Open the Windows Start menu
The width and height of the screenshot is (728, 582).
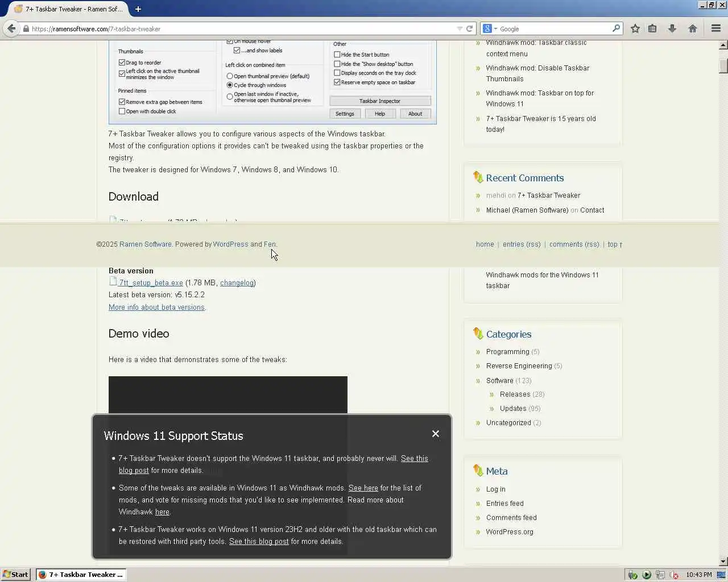pos(15,575)
